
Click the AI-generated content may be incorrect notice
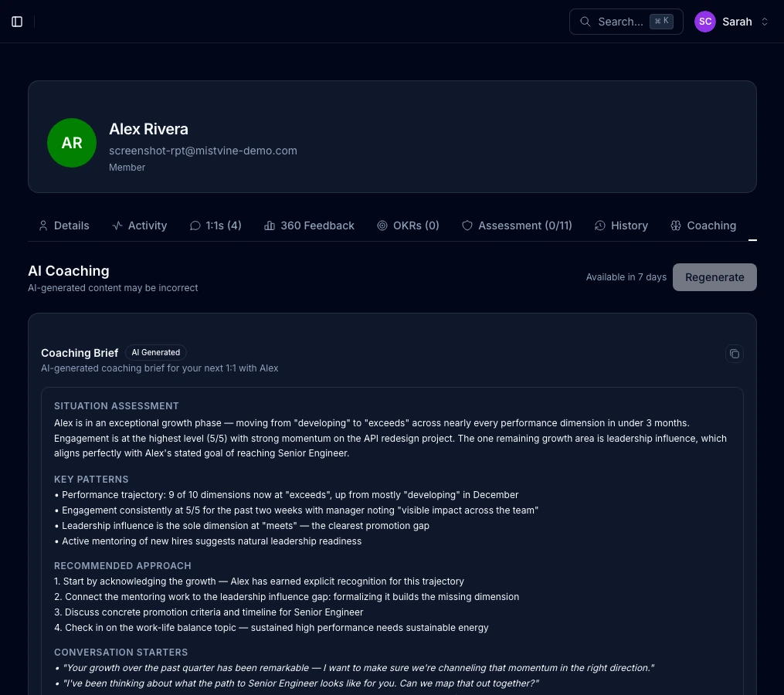coord(113,288)
